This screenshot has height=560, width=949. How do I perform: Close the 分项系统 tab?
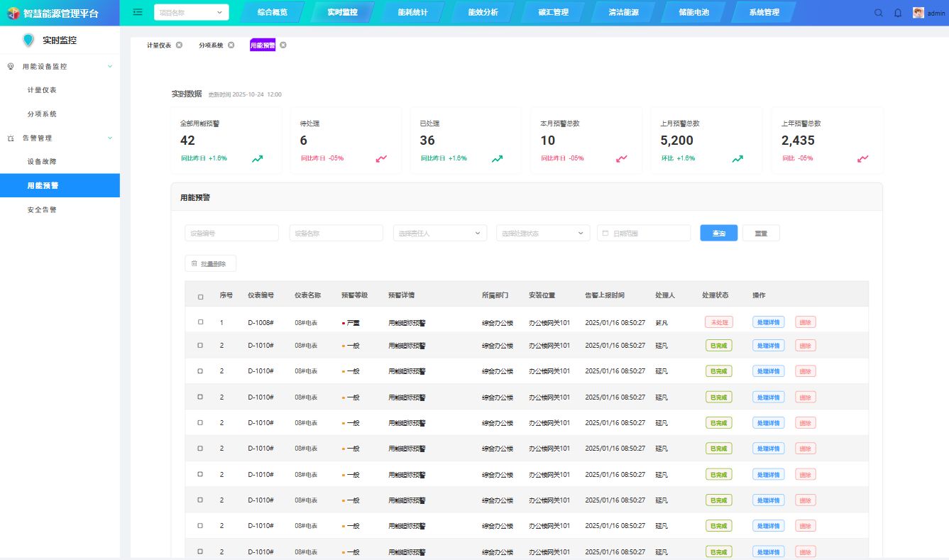click(231, 45)
